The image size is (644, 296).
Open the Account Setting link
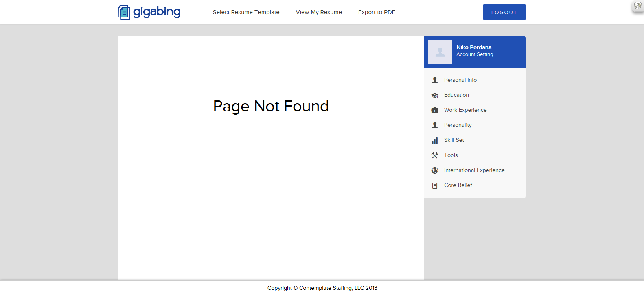pos(475,54)
